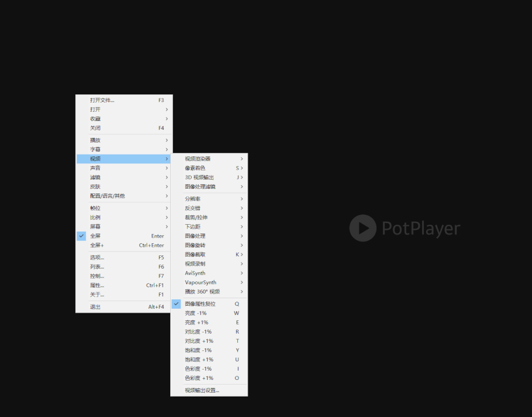Click the PotPlayer play logo icon
This screenshot has height=417, width=532.
[363, 228]
